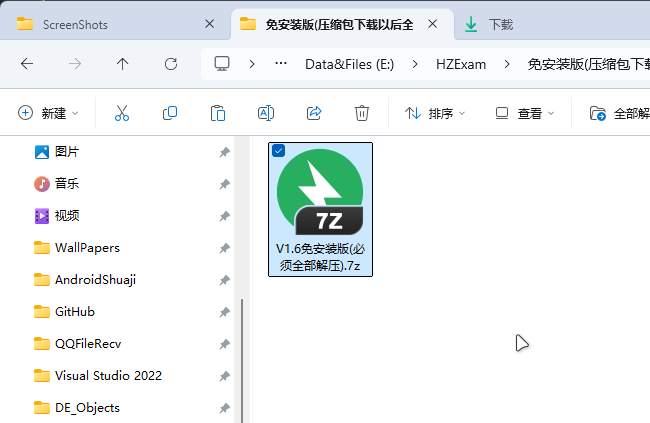The width and height of the screenshot is (650, 423).
Task: Expand chevron after Data&Files (E:)
Action: click(415, 64)
